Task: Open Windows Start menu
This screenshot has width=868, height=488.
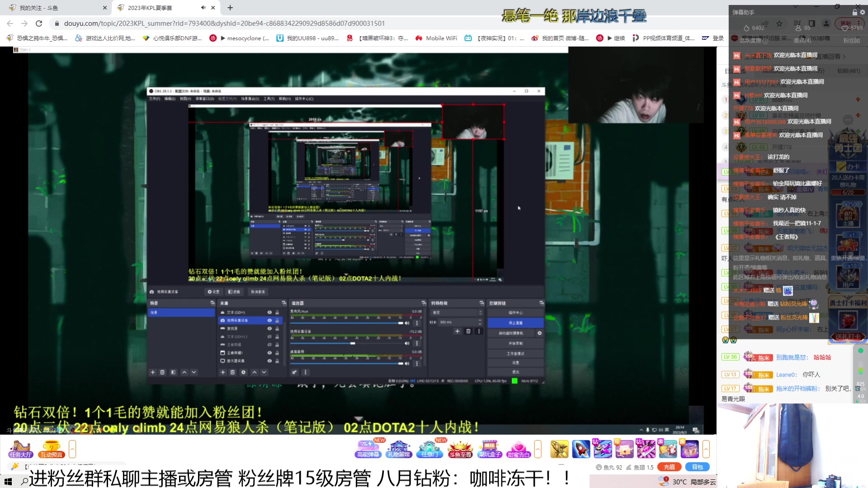Action: pyautogui.click(x=8, y=482)
